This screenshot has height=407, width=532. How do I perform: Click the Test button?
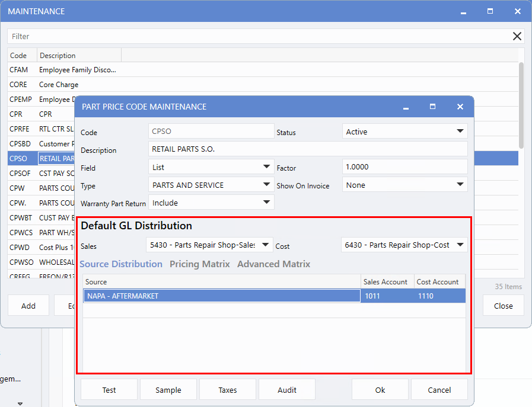[x=109, y=390]
